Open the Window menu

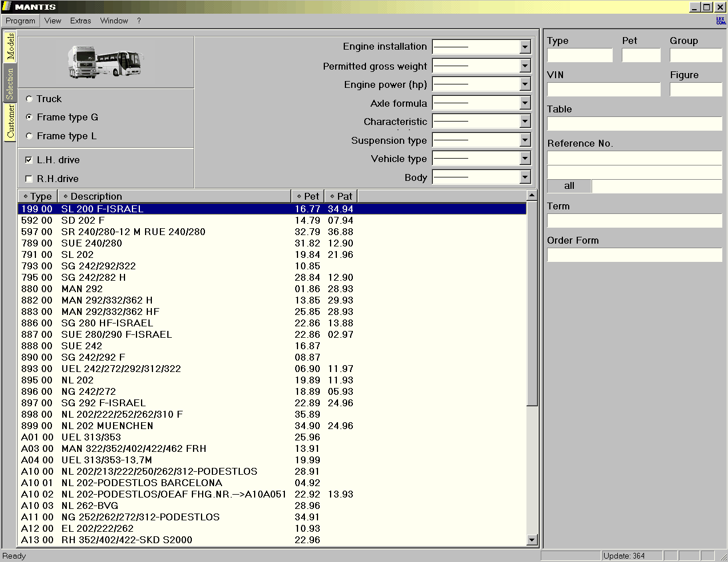click(114, 21)
